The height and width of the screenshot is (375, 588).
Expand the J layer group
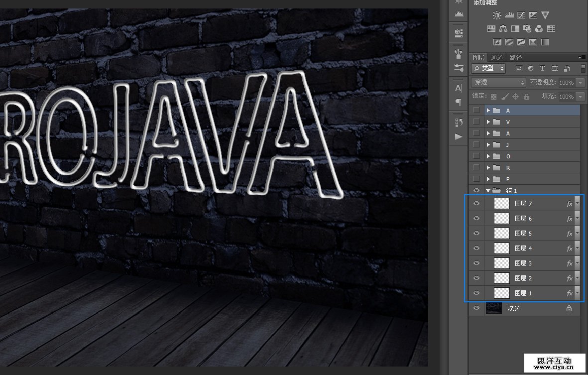pos(488,145)
